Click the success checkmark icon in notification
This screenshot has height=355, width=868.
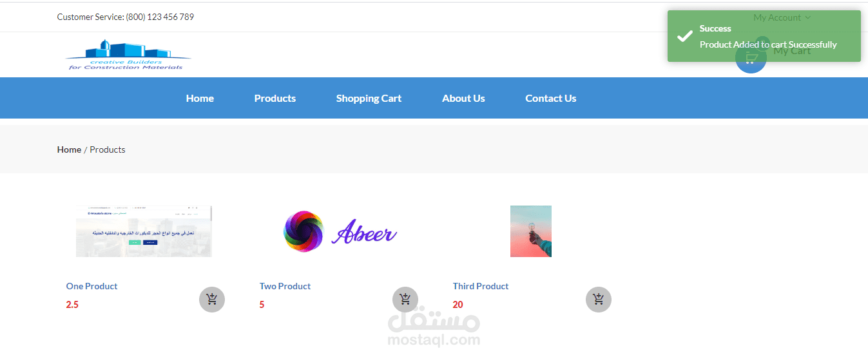pos(684,37)
